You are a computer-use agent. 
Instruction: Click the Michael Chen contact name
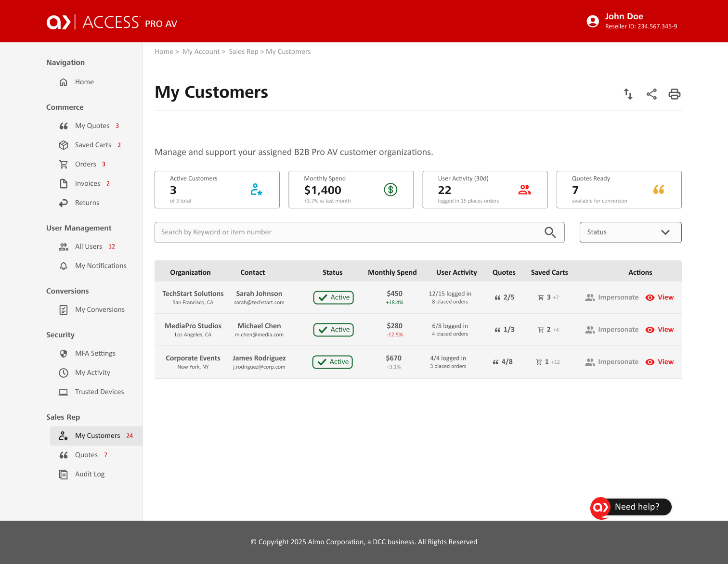tap(259, 326)
